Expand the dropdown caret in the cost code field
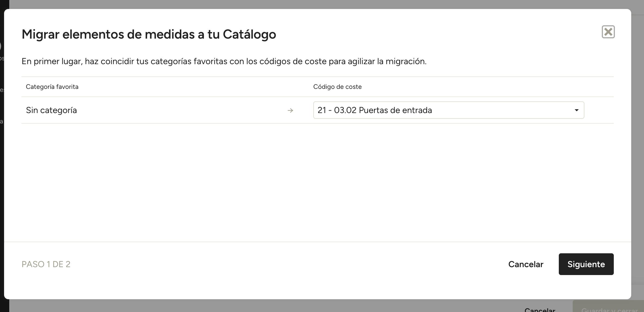Viewport: 644px width, 312px height. (576, 110)
